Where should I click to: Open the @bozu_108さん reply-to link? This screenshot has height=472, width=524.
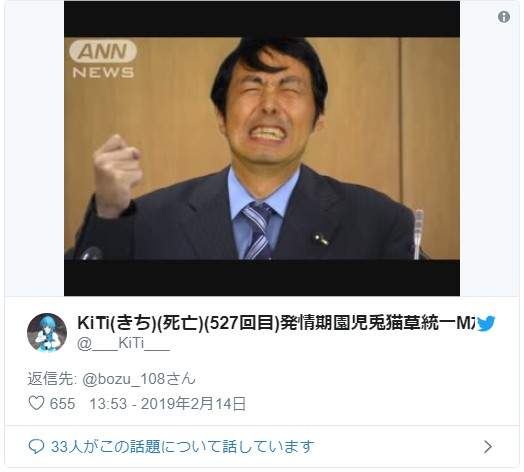pyautogui.click(x=139, y=379)
